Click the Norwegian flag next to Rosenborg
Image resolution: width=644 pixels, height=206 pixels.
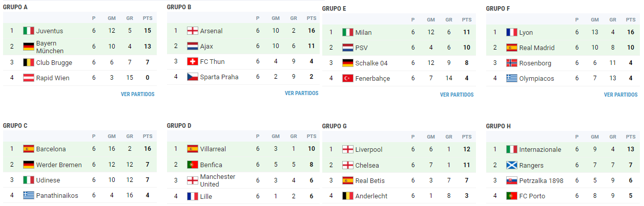pyautogui.click(x=512, y=63)
